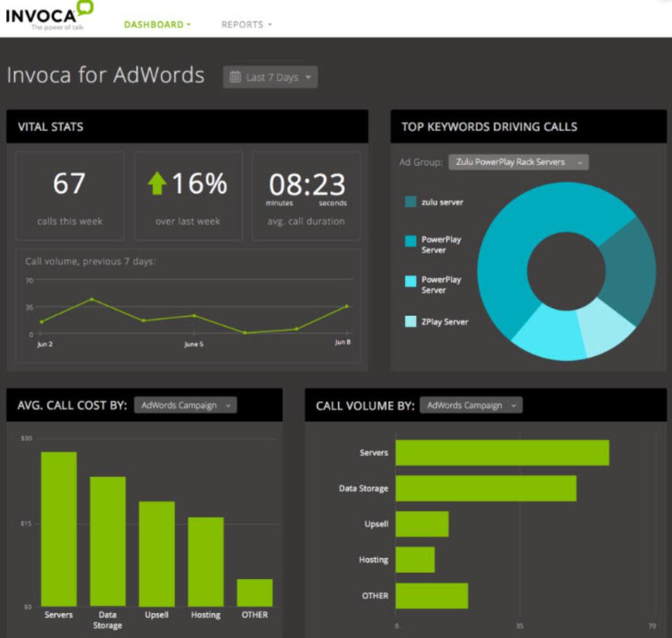Open the Ad Group dropdown for Zulu PowerPlay Rack Servers

point(518,162)
